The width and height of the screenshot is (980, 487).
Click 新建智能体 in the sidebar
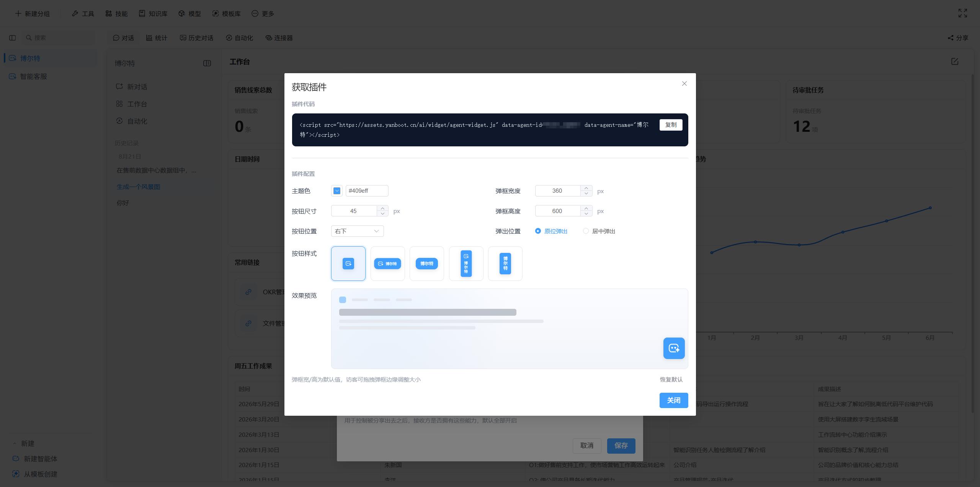(35, 459)
